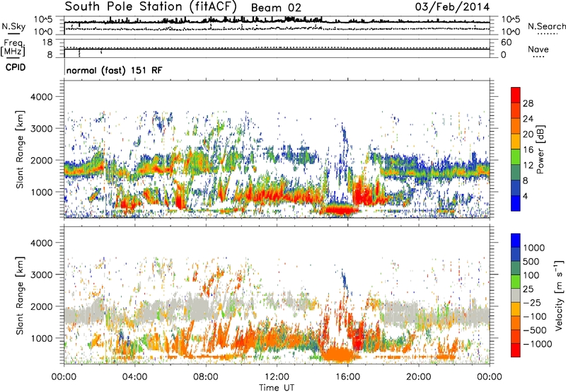Click the 'South Pole Station (fitACF)' title
Viewport: 566px width, 392px height.
[x=151, y=7]
